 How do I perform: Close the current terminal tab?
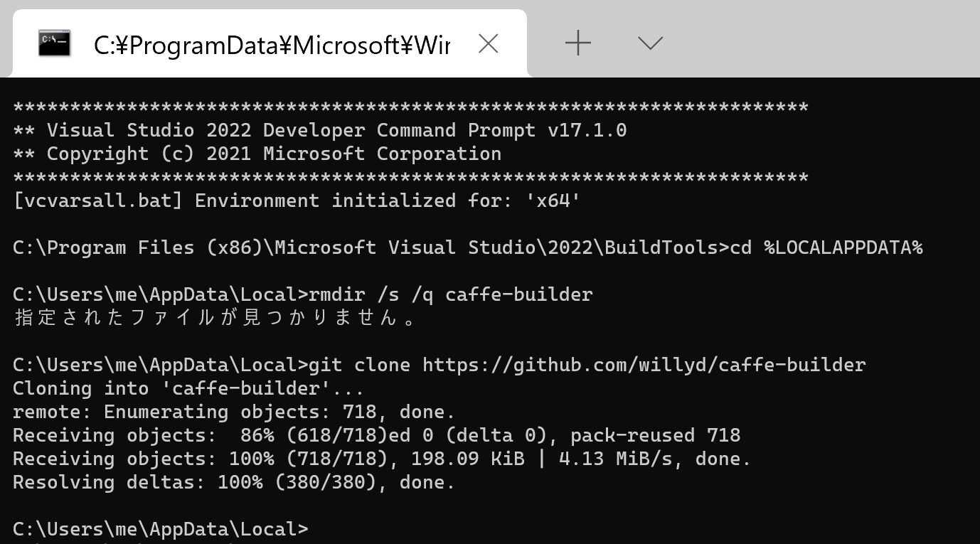(x=488, y=44)
